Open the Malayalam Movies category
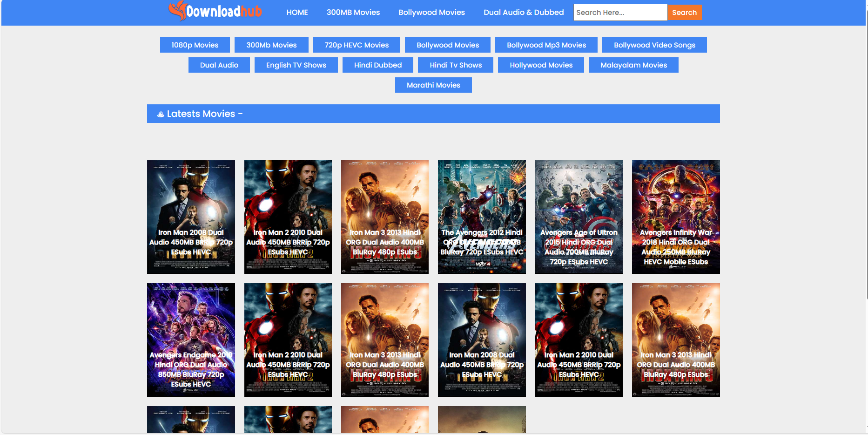The height and width of the screenshot is (435, 868). click(633, 65)
